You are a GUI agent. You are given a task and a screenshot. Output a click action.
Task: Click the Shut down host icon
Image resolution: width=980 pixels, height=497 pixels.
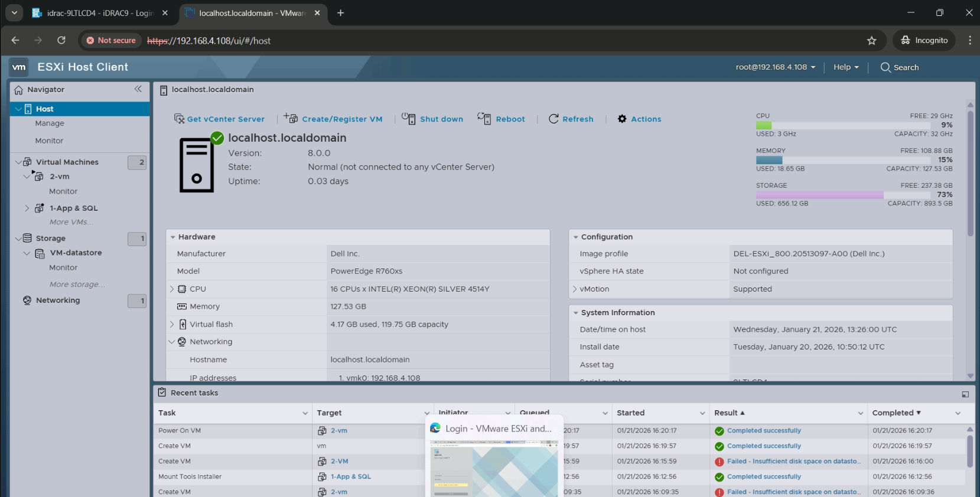(408, 119)
